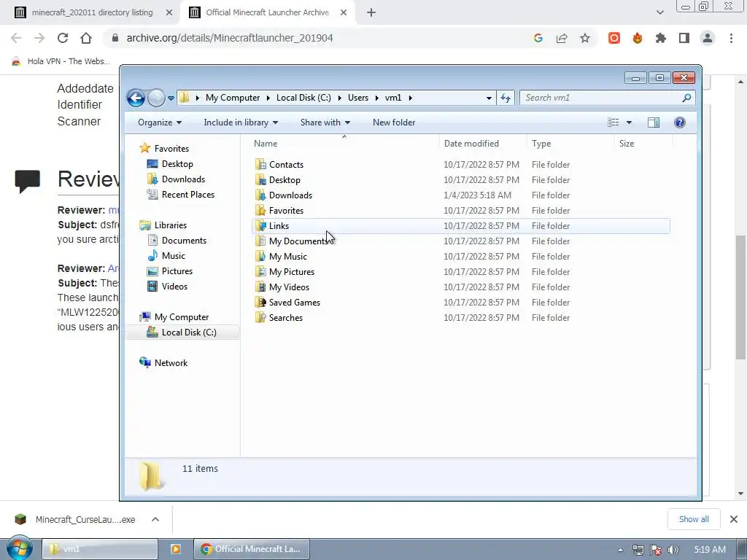Open Hola VPN bookmark
Viewport: 747px width, 560px height.
pyautogui.click(x=61, y=61)
